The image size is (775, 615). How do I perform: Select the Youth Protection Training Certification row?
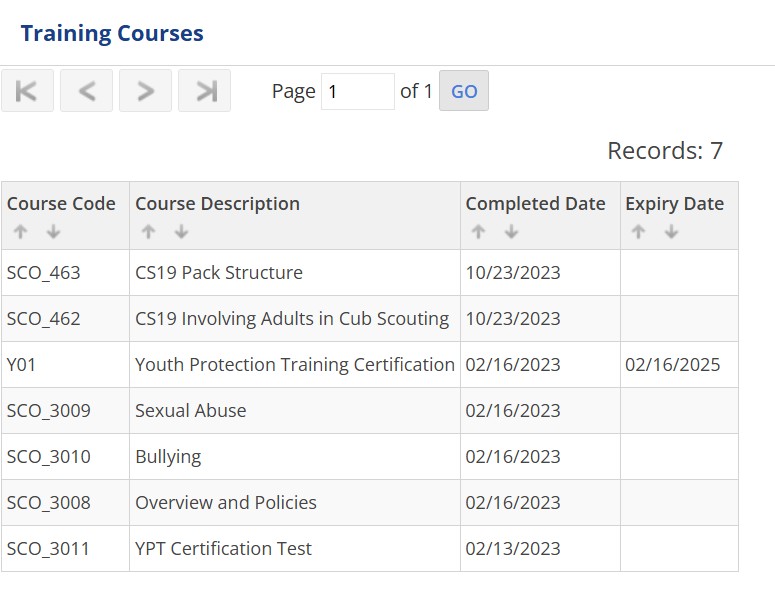click(294, 365)
